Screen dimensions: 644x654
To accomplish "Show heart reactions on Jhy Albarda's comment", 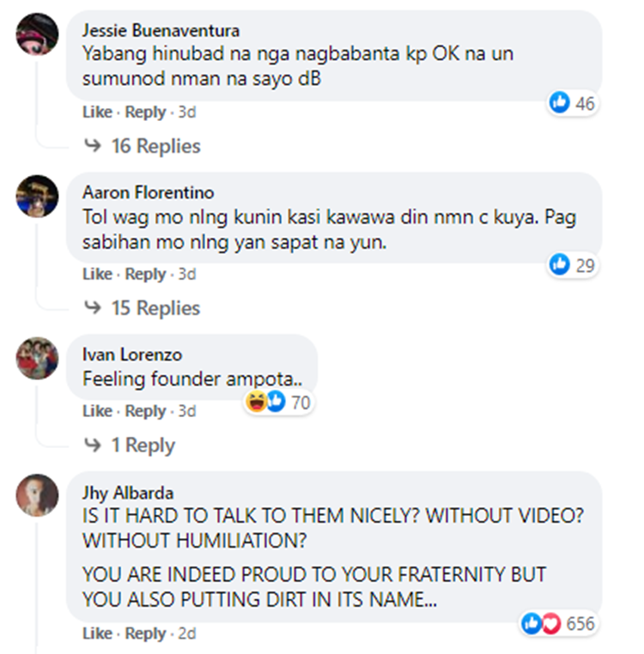I will point(551,624).
